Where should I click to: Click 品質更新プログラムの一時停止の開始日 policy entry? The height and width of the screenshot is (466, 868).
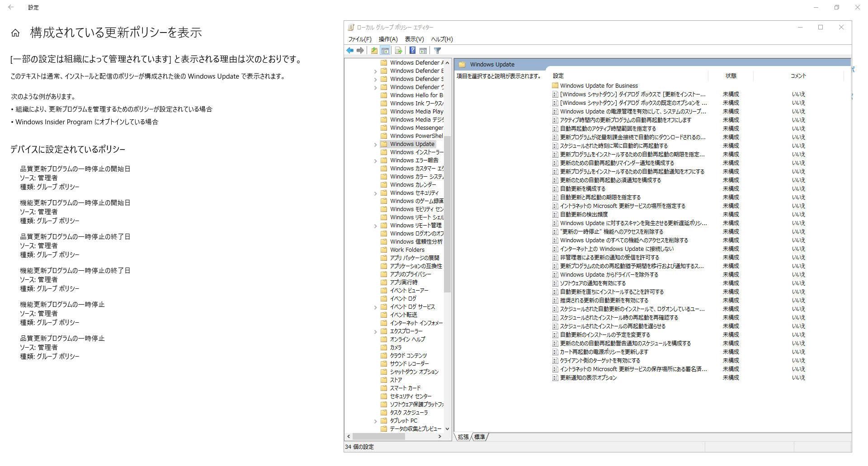coord(75,169)
